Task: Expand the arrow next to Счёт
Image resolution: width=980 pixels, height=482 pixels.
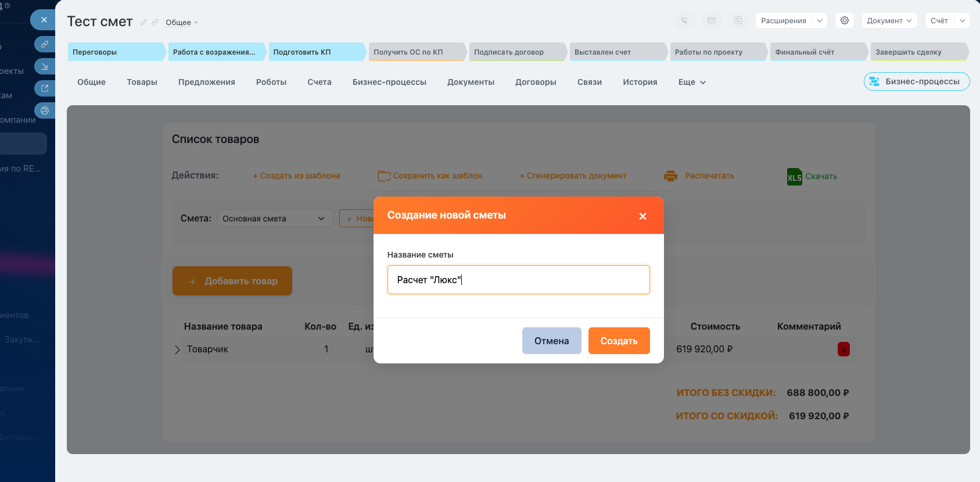Action: 962,20
